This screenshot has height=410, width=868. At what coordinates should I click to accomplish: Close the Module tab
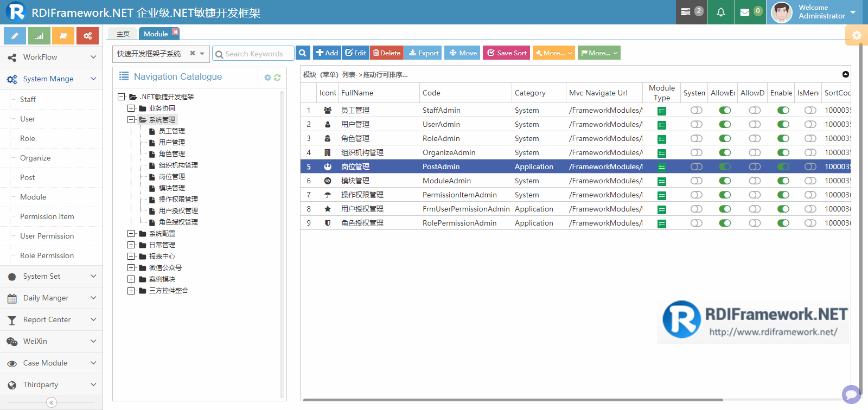point(175,31)
